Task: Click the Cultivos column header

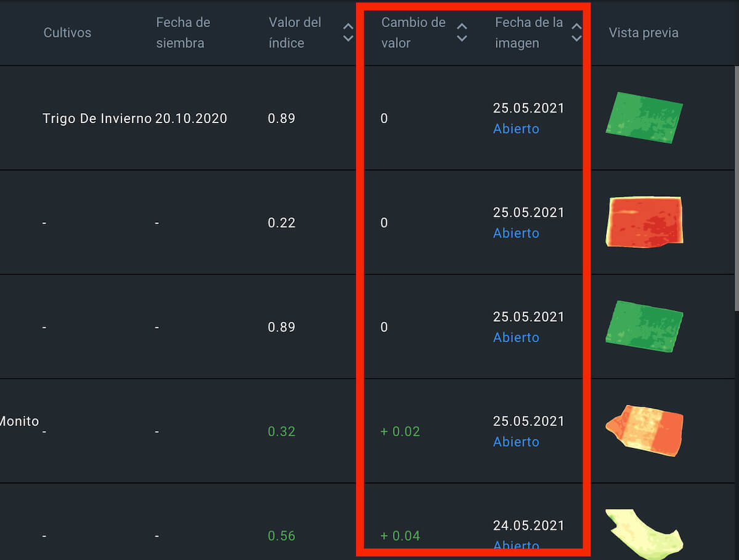Action: point(67,33)
